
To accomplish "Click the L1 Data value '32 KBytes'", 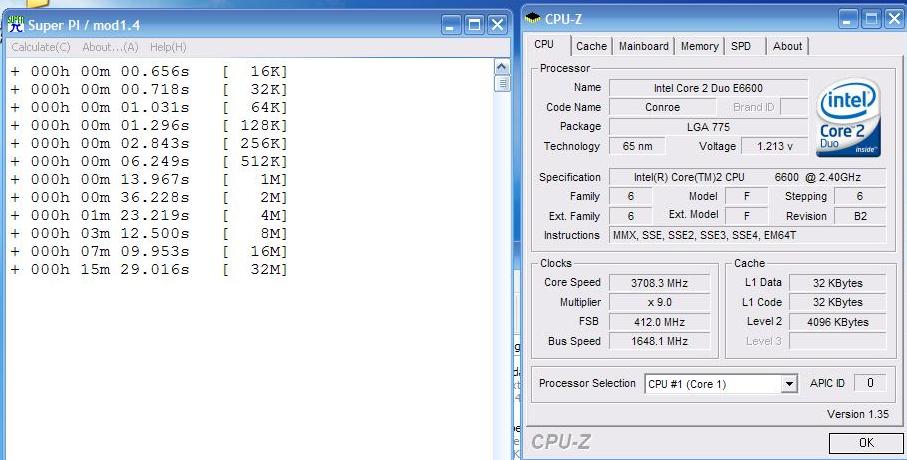I will (837, 283).
